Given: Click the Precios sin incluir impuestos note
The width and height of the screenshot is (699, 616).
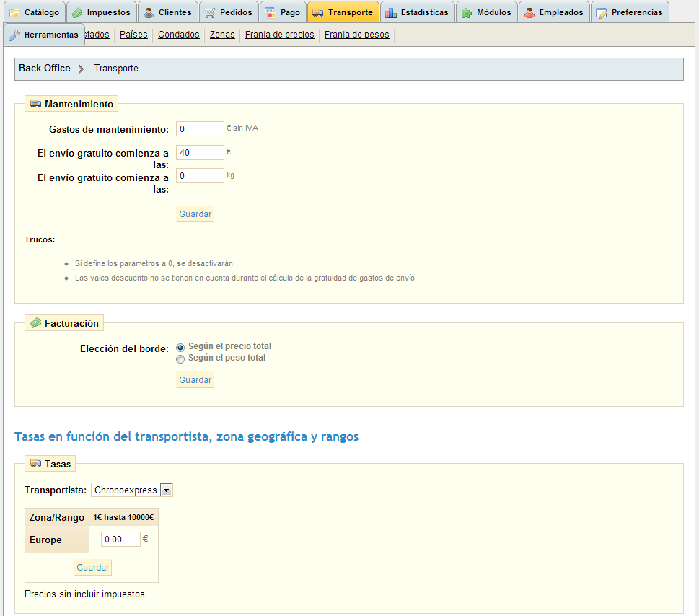Looking at the screenshot, I should click(x=84, y=594).
